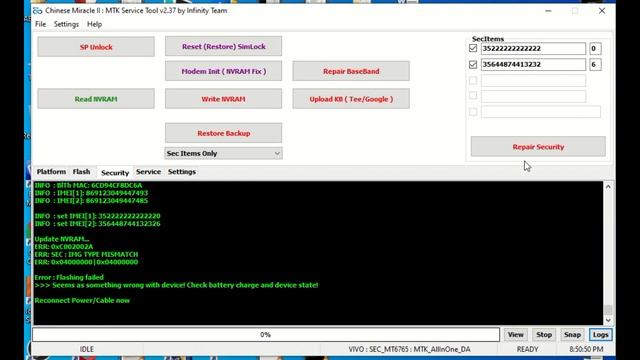
Task: Switch to the Settings tab
Action: coord(182,172)
